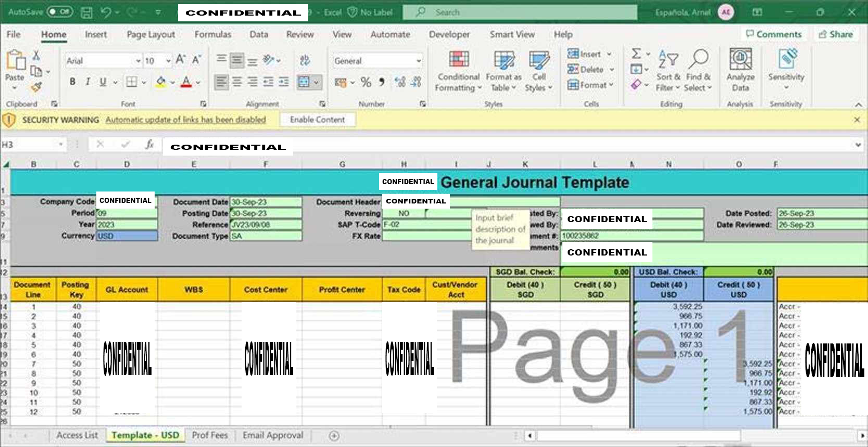Apply the yellow fill color
868x447 pixels.
pyautogui.click(x=161, y=82)
